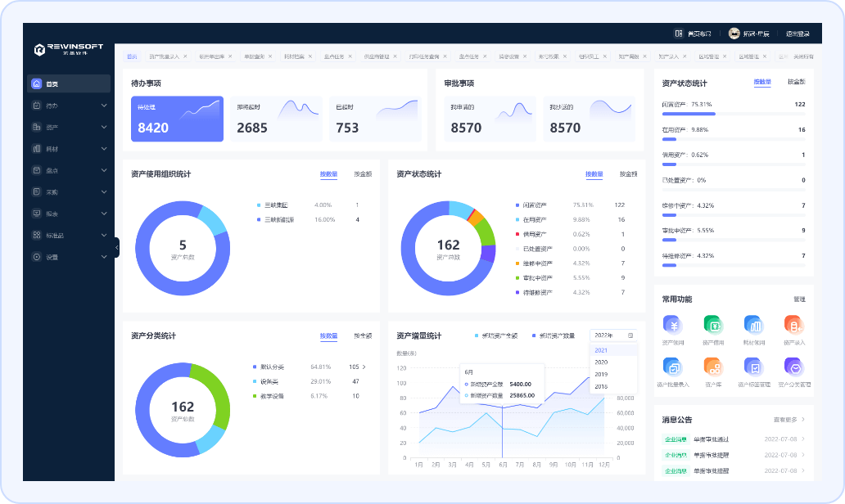This screenshot has height=504, width=845.
Task: Open the 资产分类管理 shortcut icon
Action: click(792, 367)
